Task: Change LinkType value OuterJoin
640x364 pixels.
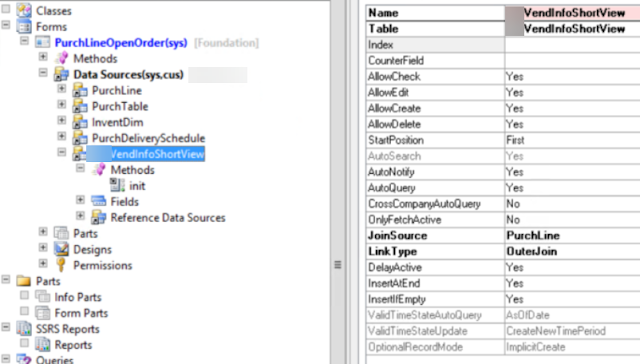Action: 572,251
